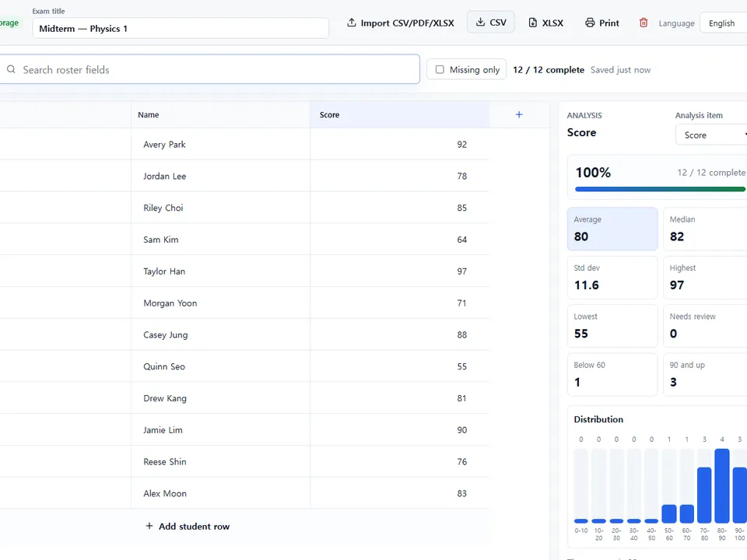Select the 90 and up stat card

pos(705,374)
